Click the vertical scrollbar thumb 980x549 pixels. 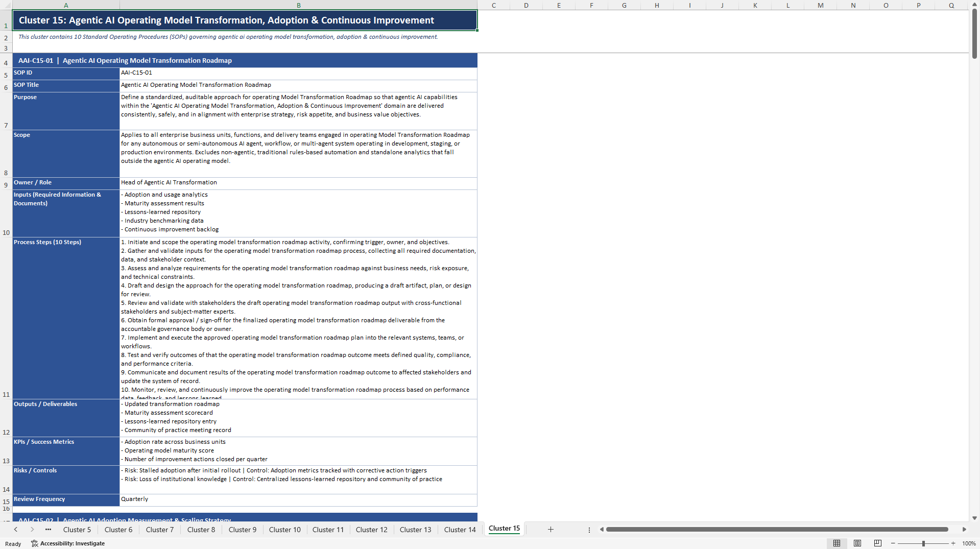tap(974, 34)
